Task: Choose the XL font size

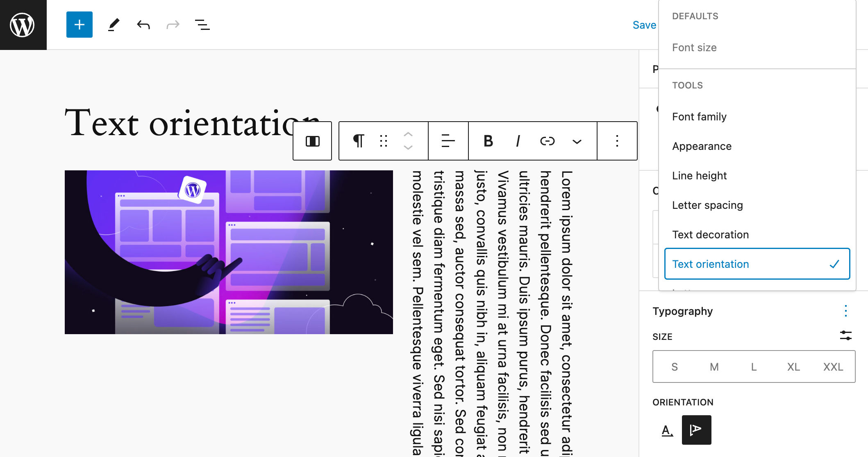Action: [793, 367]
